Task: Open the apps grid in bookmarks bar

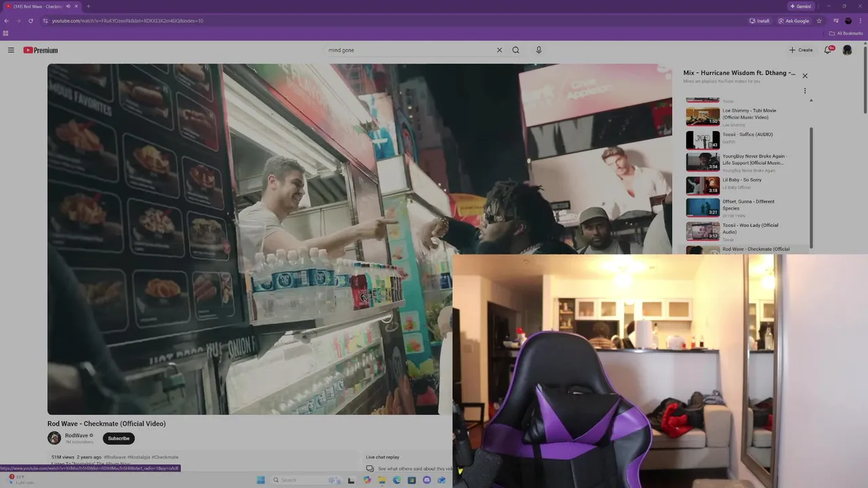Action: 6,33
